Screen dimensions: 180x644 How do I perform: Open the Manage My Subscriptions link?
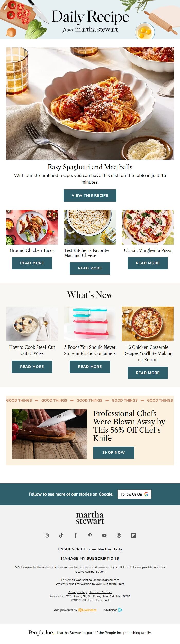pos(90,558)
